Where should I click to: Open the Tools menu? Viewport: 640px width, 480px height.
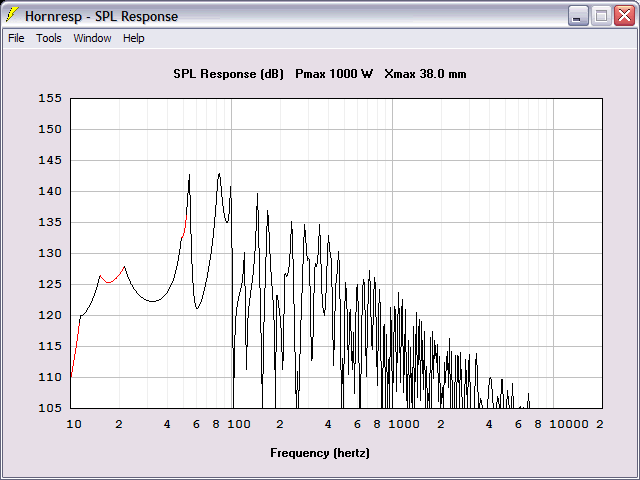(49, 38)
